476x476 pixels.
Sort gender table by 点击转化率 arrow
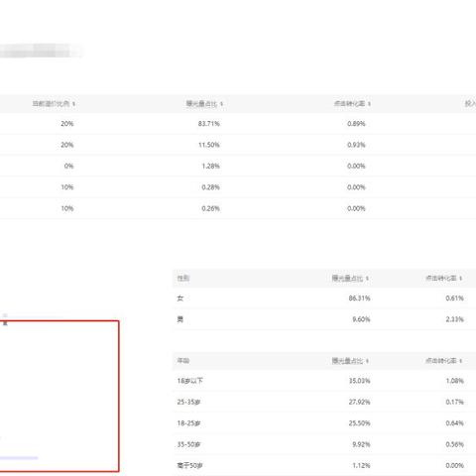pos(460,279)
